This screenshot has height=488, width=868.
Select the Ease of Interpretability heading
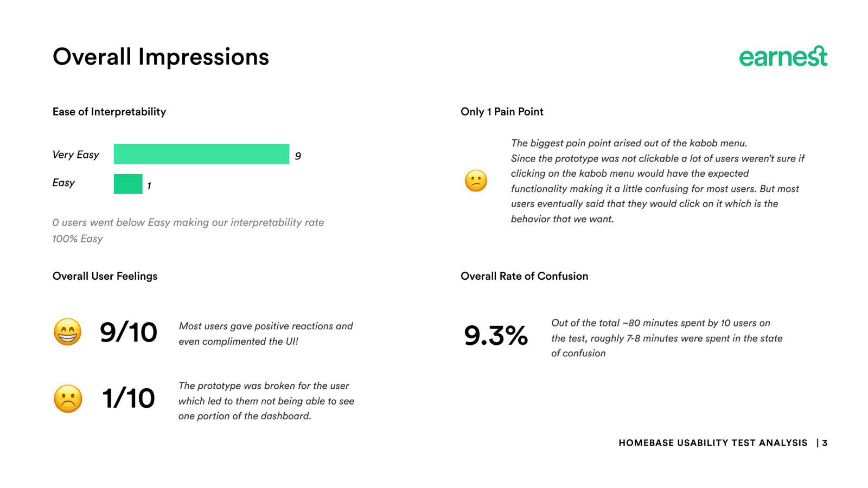coord(109,112)
